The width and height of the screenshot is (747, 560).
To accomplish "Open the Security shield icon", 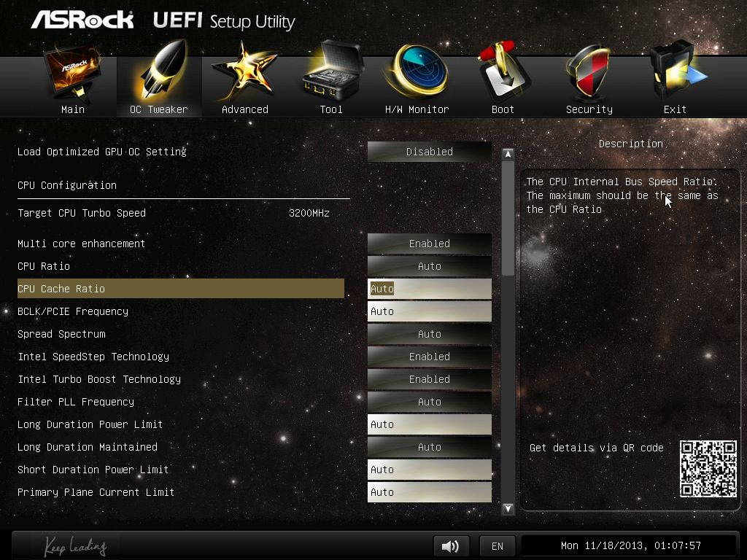I will 589,71.
